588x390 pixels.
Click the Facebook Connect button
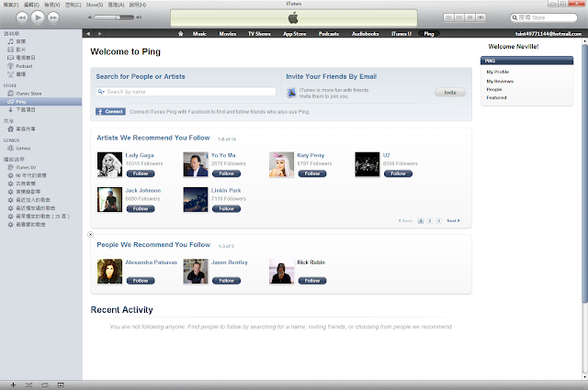pos(110,112)
